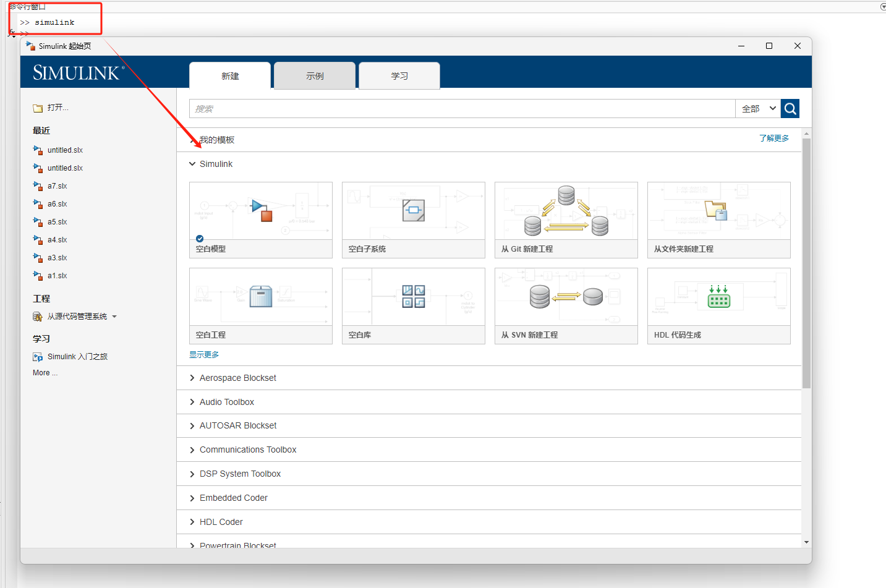Click the simulink command in command window
The image size is (886, 588).
click(54, 22)
